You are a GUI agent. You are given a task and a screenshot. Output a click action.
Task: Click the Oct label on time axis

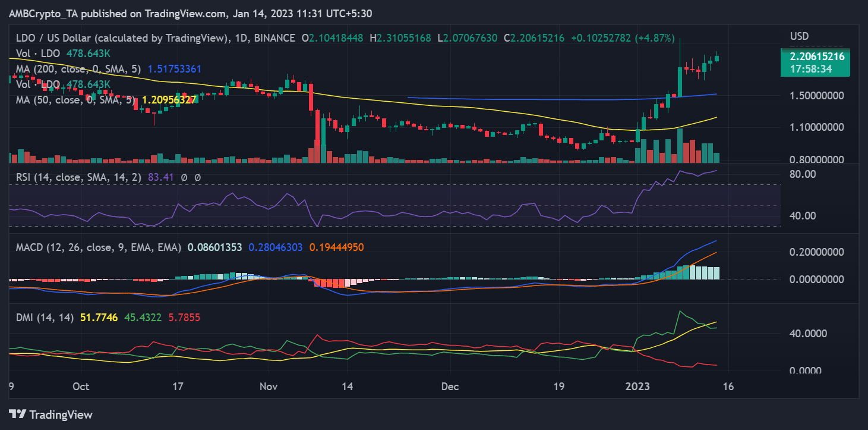coord(81,387)
